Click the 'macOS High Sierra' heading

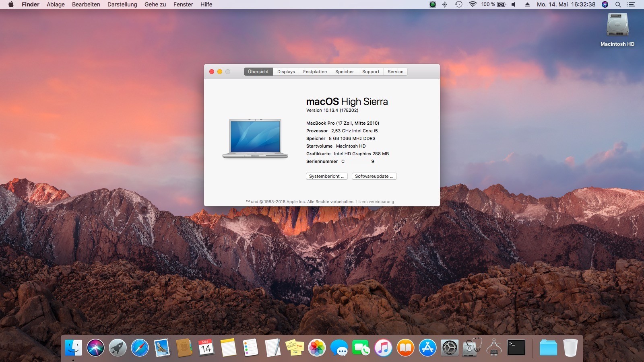347,102
